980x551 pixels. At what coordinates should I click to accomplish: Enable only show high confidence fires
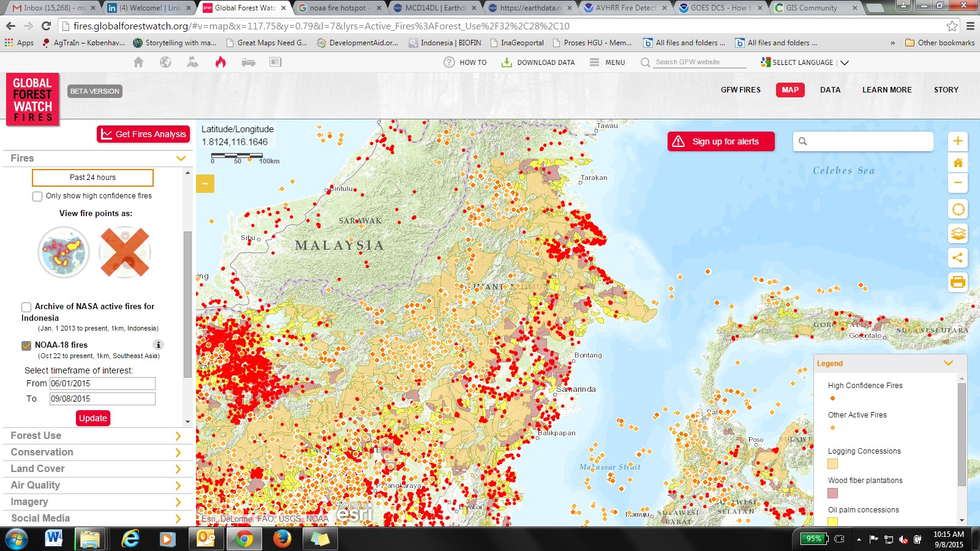(x=37, y=197)
